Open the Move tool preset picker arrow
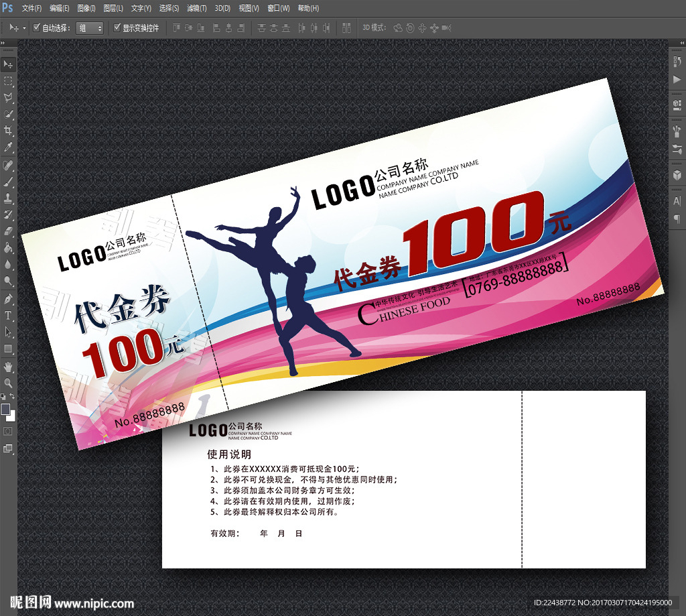Image resolution: width=686 pixels, height=616 pixels. pos(24,28)
